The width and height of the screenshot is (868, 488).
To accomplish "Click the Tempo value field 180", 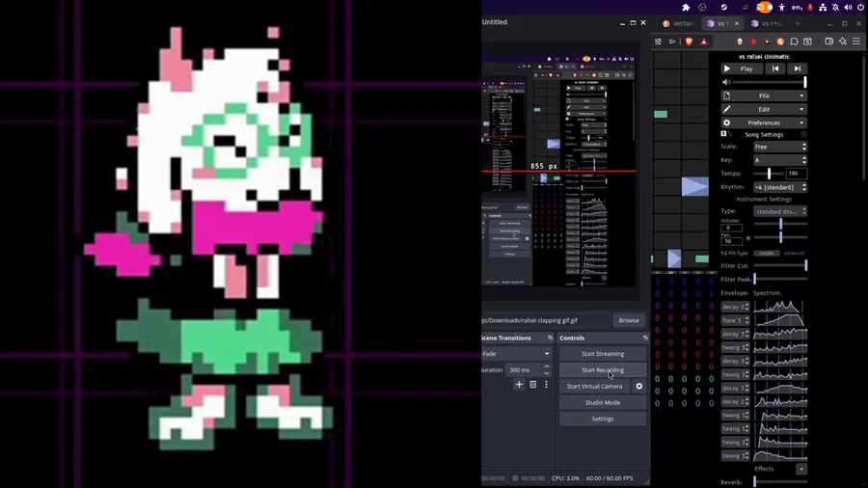I will 796,174.
